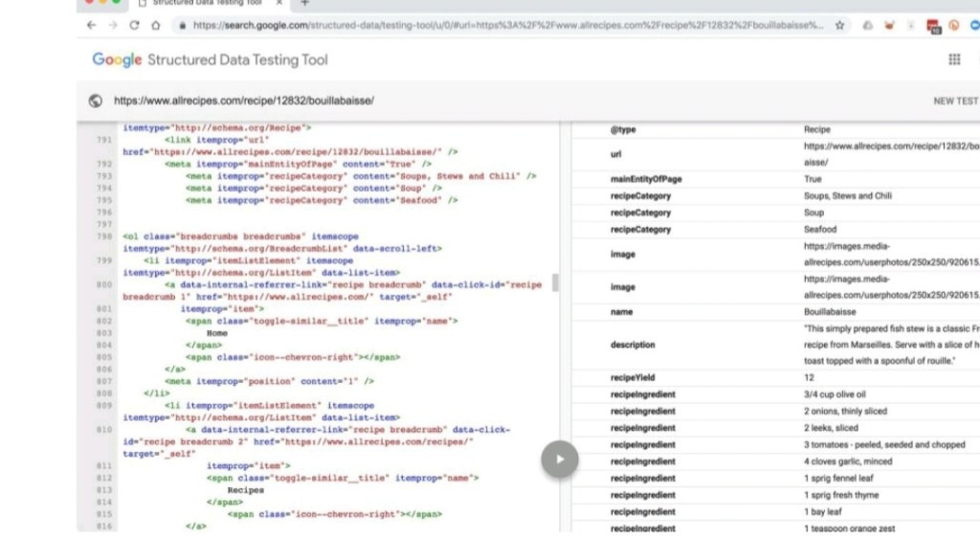The image size is (980, 540).
Task: Click the globe icon beside the tested URL
Action: pos(95,101)
